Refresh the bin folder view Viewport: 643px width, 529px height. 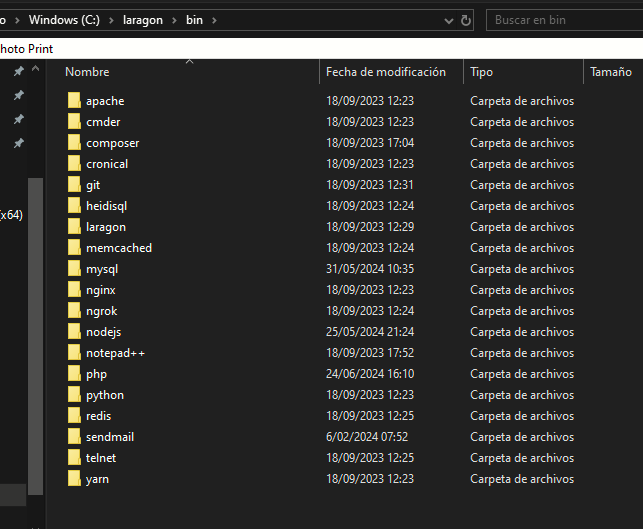coord(466,20)
